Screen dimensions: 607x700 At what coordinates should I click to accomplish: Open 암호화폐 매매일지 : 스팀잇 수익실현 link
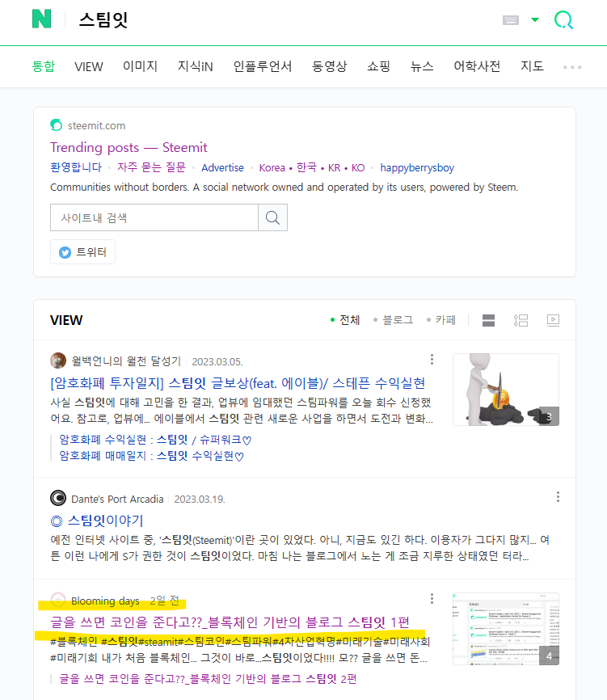click(151, 456)
